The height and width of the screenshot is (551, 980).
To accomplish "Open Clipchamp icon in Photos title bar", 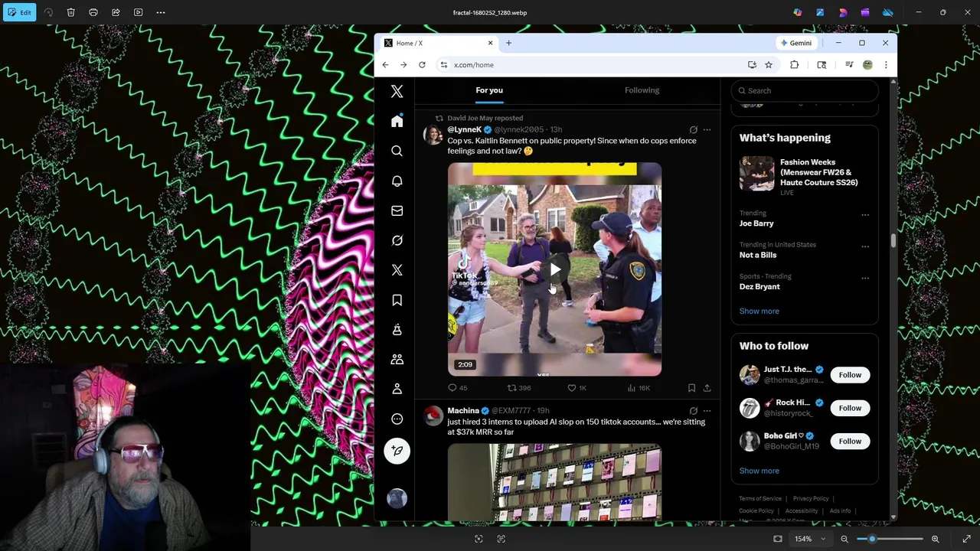I will click(x=865, y=12).
